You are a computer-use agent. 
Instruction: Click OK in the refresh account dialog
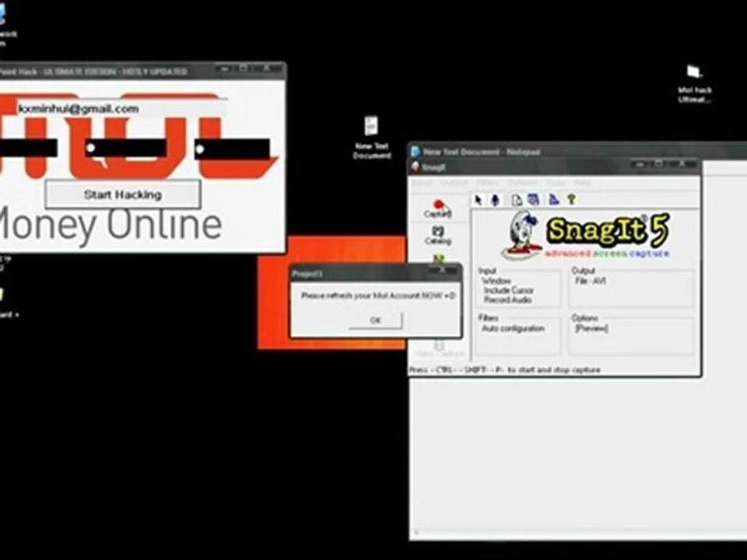375,320
